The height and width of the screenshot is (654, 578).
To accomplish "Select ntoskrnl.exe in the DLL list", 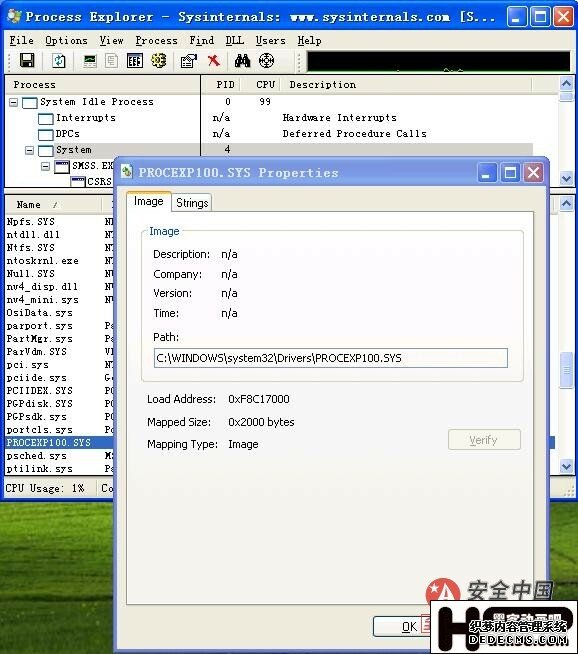I will tap(43, 261).
